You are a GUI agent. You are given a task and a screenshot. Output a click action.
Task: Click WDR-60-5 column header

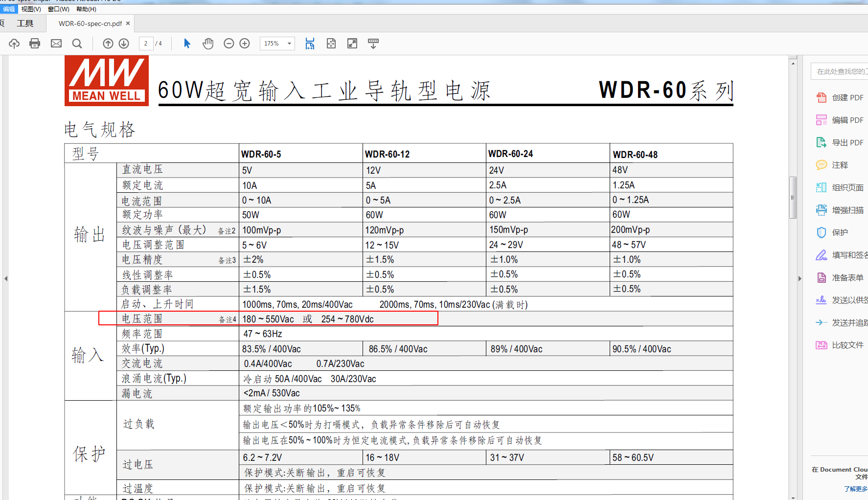coord(261,154)
